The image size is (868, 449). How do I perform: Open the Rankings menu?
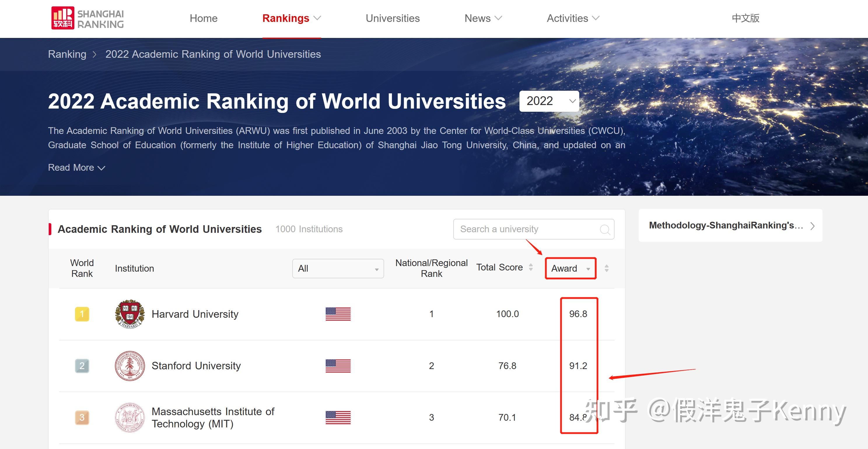click(x=286, y=18)
